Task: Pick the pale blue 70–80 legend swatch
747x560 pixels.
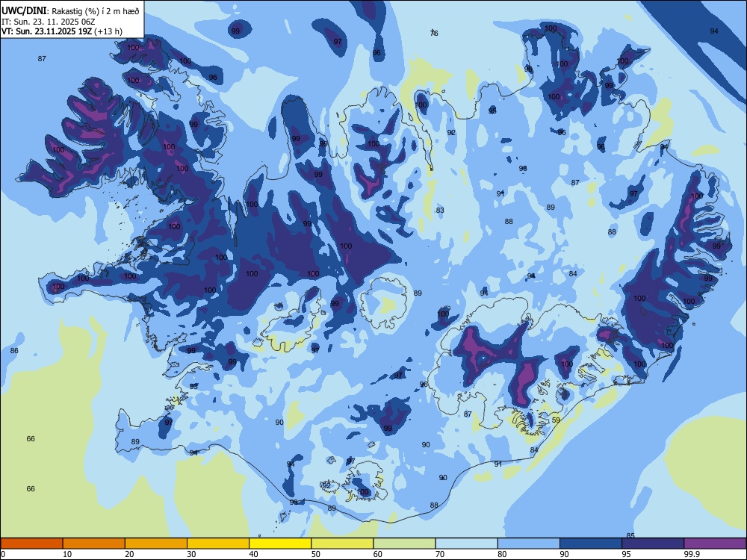Action: coord(467,544)
